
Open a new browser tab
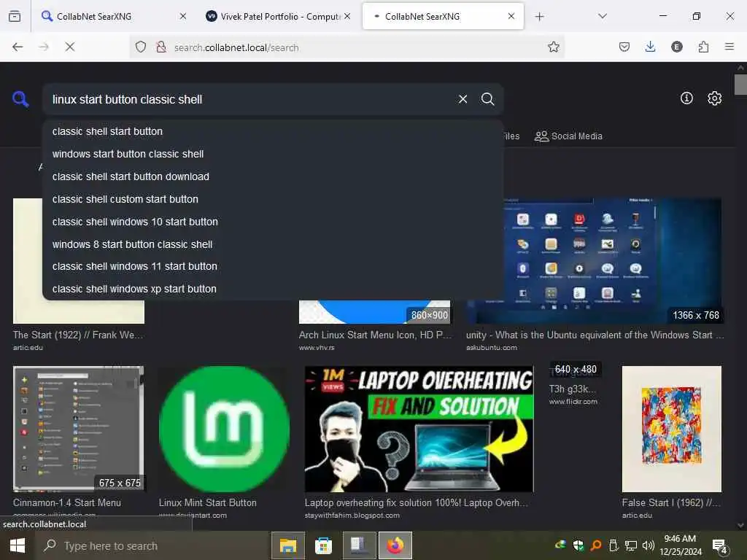539,16
